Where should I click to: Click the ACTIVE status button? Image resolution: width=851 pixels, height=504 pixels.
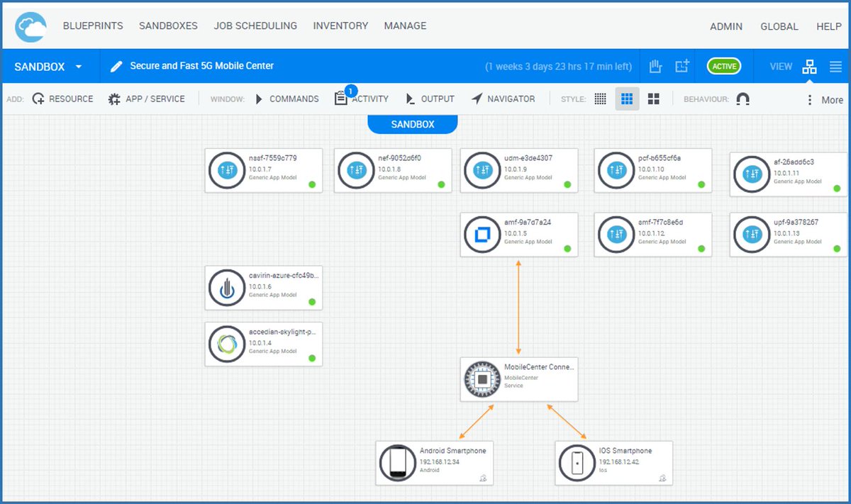click(723, 66)
